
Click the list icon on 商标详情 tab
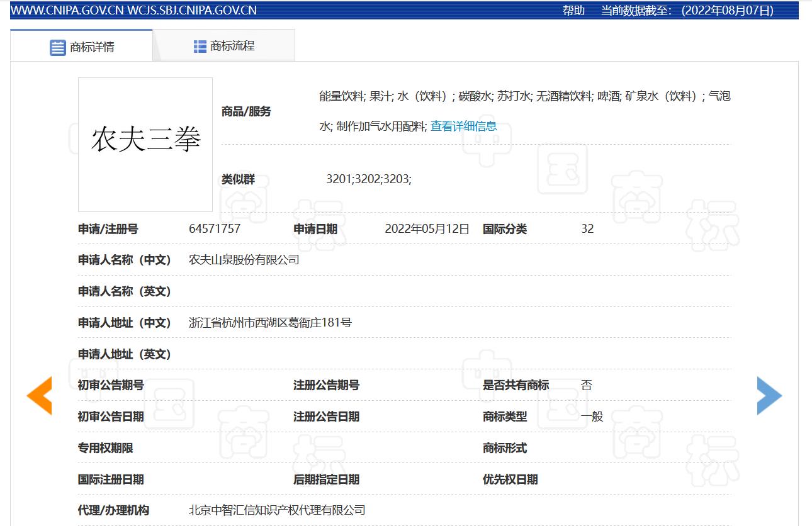point(58,47)
